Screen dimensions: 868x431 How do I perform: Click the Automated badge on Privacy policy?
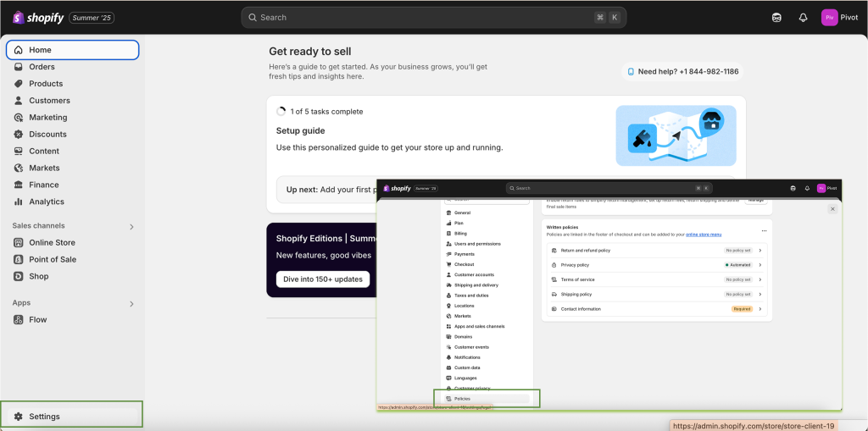[738, 265]
